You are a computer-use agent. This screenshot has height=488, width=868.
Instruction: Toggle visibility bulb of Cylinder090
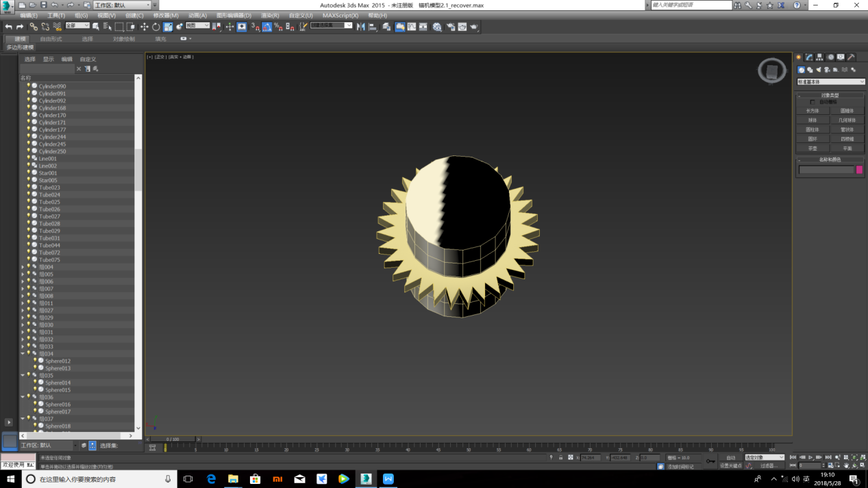[x=28, y=86]
